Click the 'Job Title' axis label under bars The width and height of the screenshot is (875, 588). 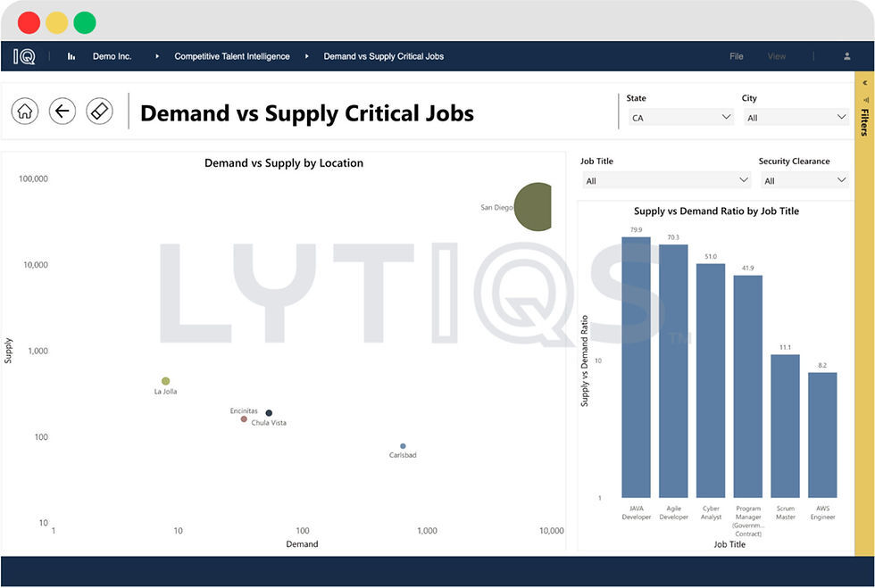tap(729, 544)
